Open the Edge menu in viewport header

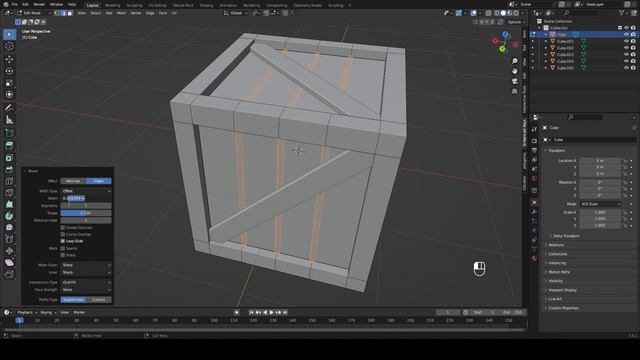click(150, 13)
